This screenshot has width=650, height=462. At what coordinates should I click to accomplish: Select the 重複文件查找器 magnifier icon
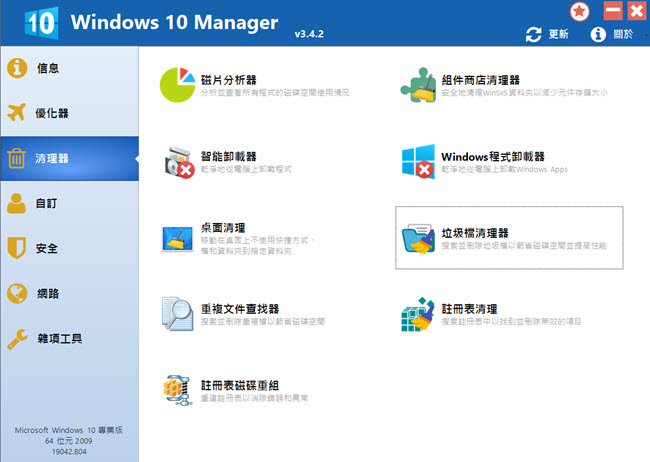[x=179, y=314]
